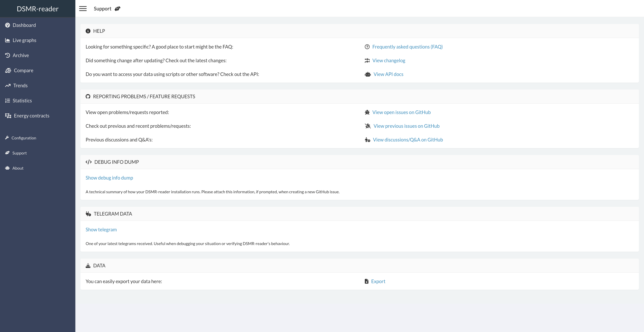Click the open issues bug icon

367,112
